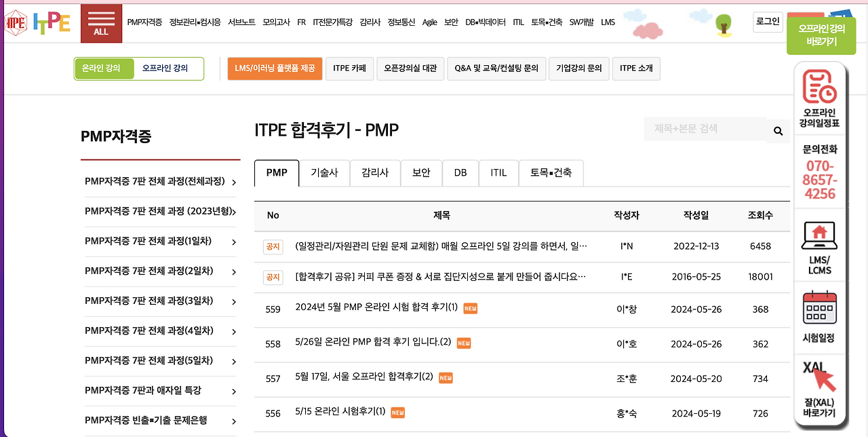Open the ALL hamburger menu icon
868x437 pixels.
click(x=101, y=20)
